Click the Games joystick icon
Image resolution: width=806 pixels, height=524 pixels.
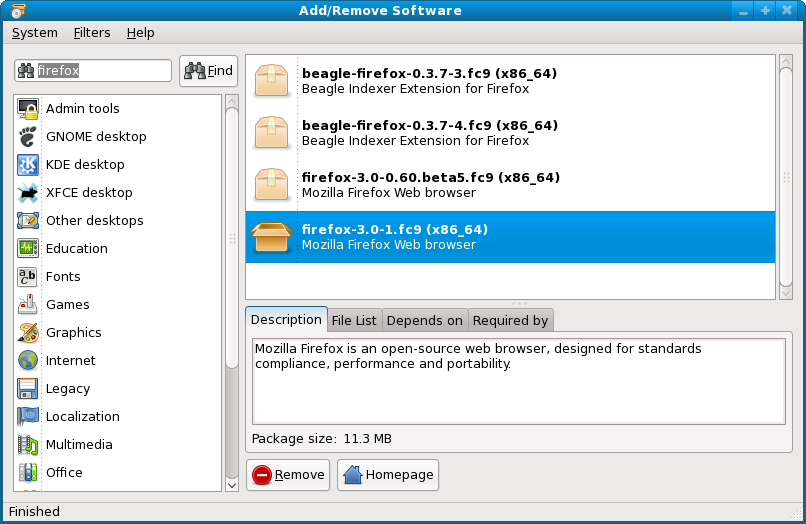pyautogui.click(x=28, y=304)
